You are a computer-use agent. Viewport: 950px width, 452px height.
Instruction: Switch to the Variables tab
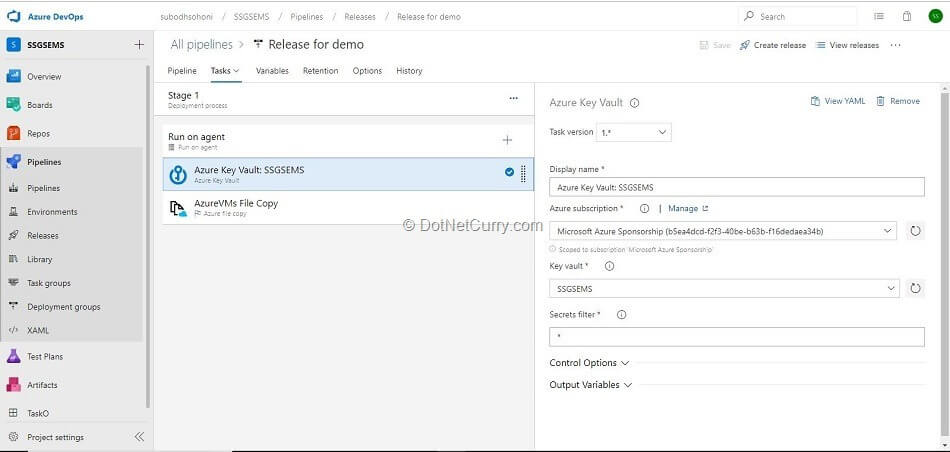[272, 71]
